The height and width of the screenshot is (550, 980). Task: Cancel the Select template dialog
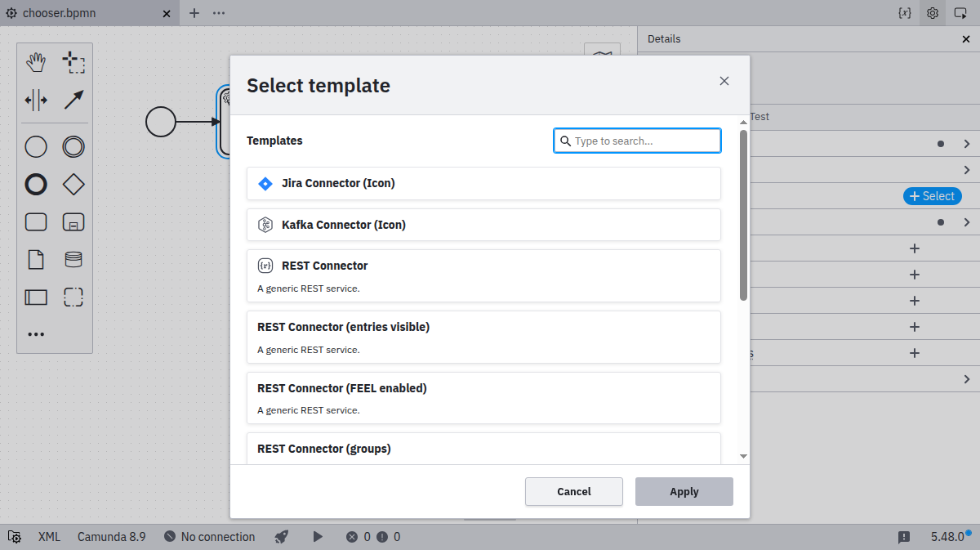pyautogui.click(x=574, y=491)
